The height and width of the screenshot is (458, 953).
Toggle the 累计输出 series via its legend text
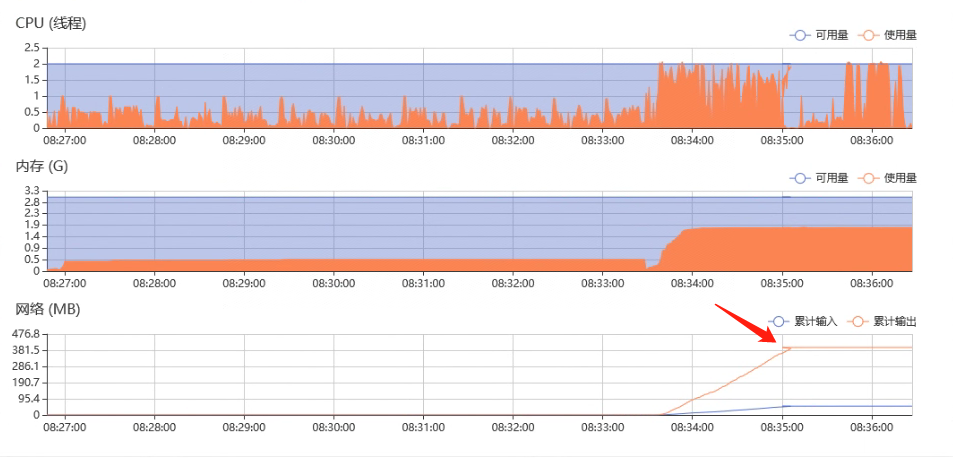click(x=895, y=322)
